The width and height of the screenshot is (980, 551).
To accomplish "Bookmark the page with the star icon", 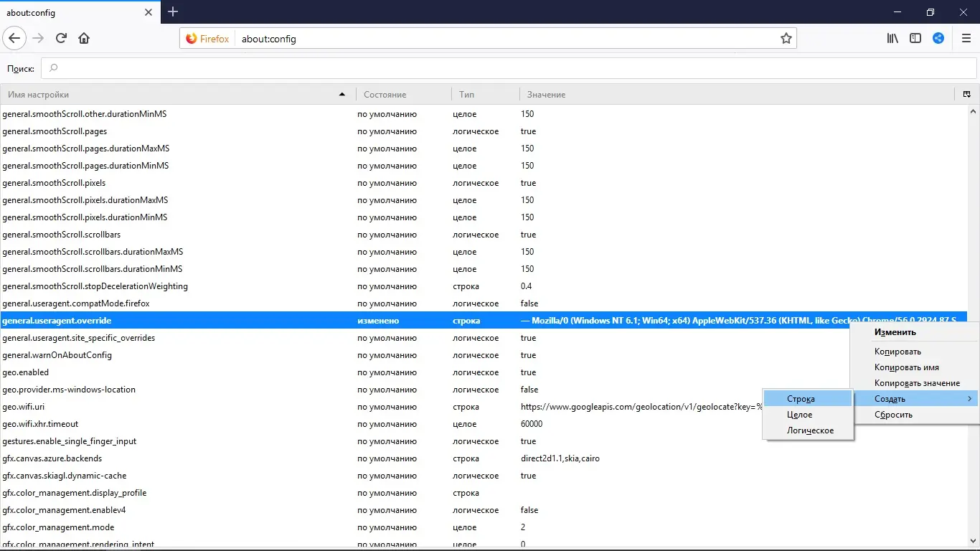I will (786, 38).
